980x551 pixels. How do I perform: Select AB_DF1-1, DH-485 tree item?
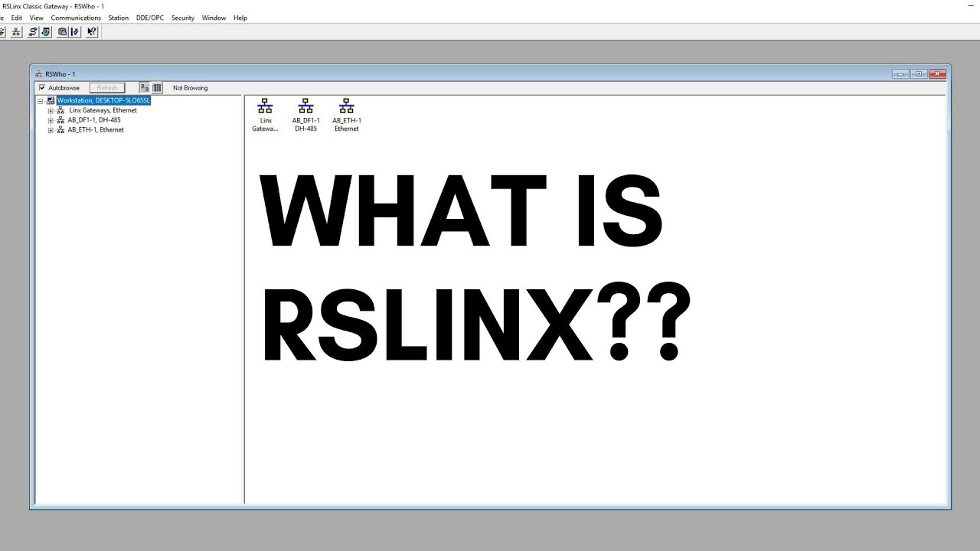pos(94,120)
